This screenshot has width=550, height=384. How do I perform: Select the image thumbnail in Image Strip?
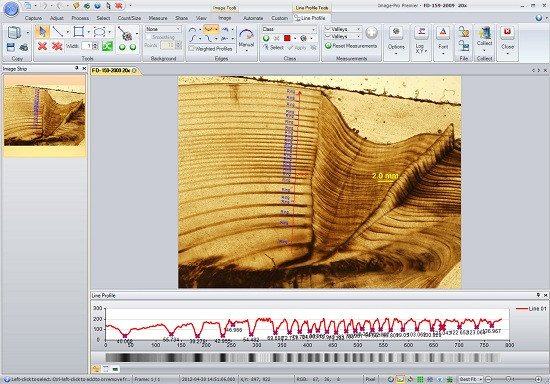44,111
